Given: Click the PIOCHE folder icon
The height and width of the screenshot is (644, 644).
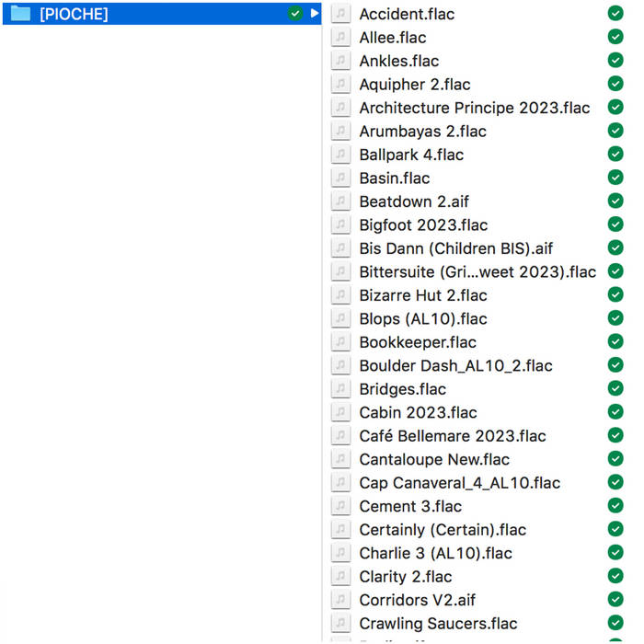Looking at the screenshot, I should pyautogui.click(x=19, y=14).
